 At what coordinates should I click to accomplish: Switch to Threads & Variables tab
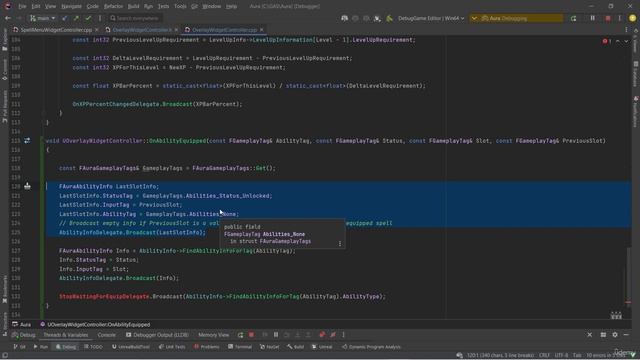click(66, 335)
